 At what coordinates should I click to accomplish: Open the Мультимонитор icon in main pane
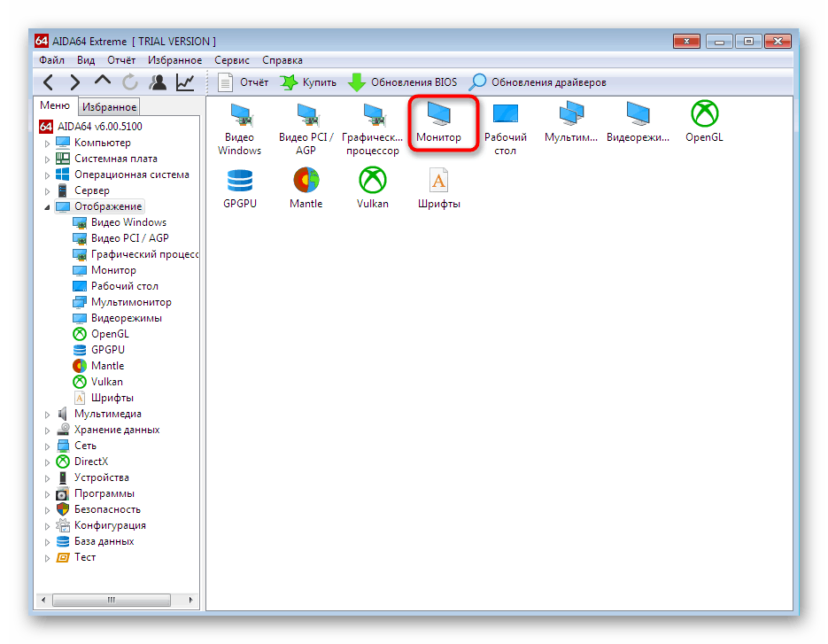(571, 122)
